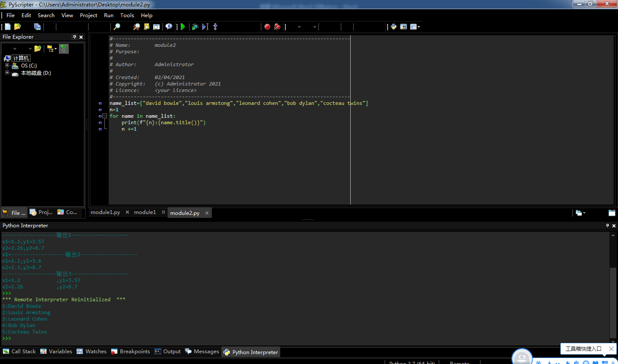
Task: Pin the Python Interpreter panel
Action: coord(607,226)
